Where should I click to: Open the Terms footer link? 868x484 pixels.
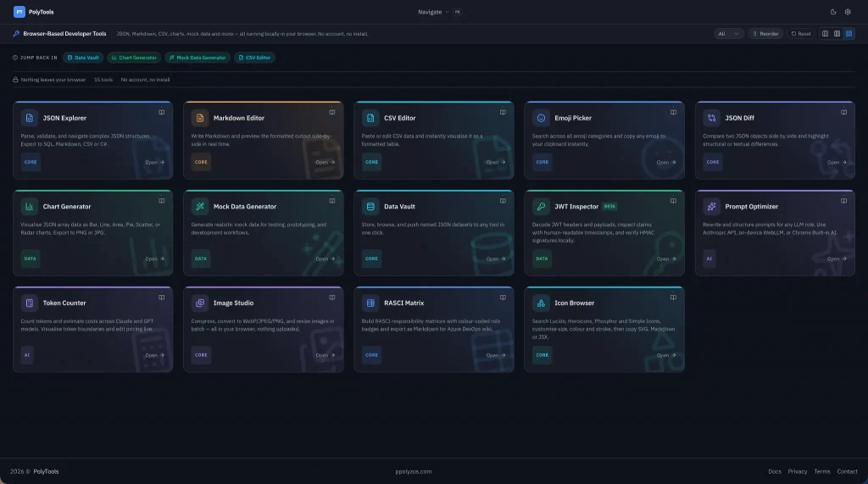coord(821,471)
